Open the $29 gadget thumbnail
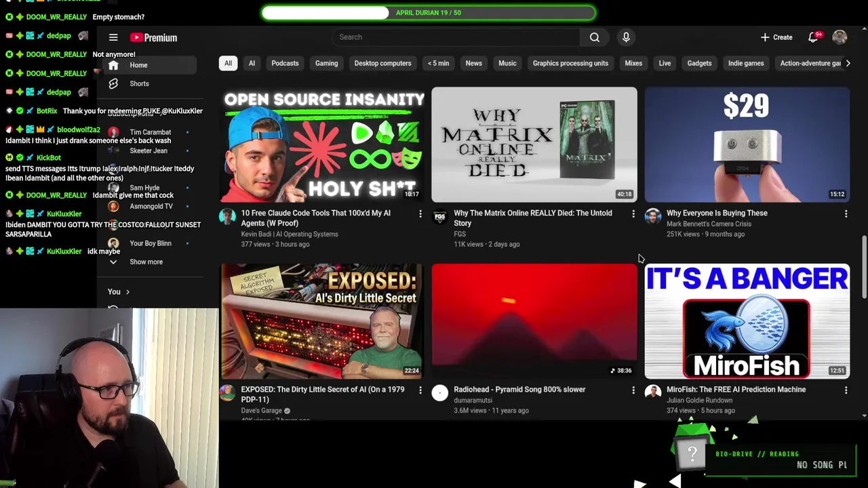The width and height of the screenshot is (868, 488). 747,144
